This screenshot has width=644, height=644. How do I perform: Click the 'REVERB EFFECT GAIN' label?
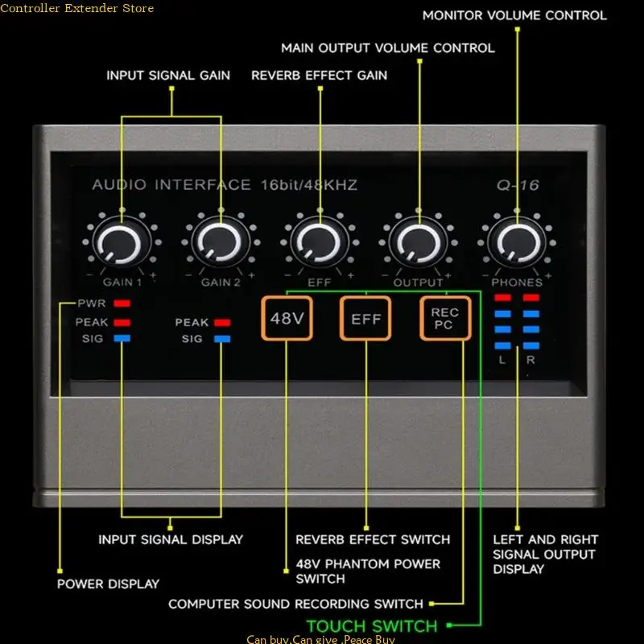tap(319, 76)
